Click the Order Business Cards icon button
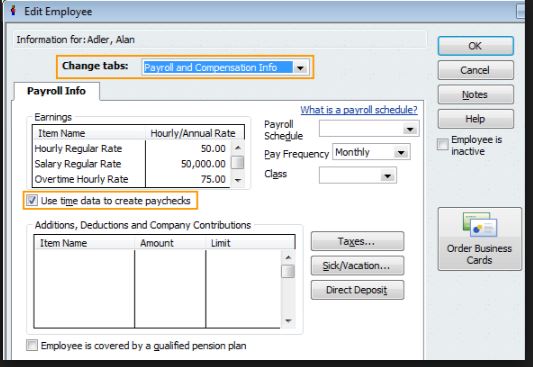The width and height of the screenshot is (533, 367). click(480, 239)
